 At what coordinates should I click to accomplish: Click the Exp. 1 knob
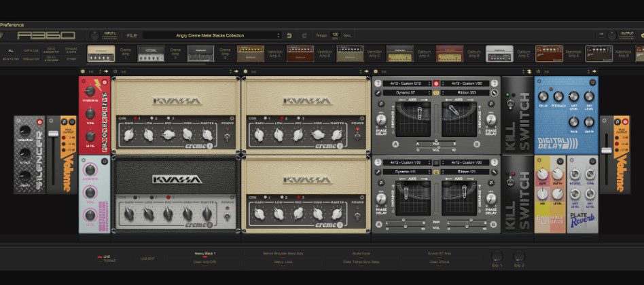coord(497,256)
